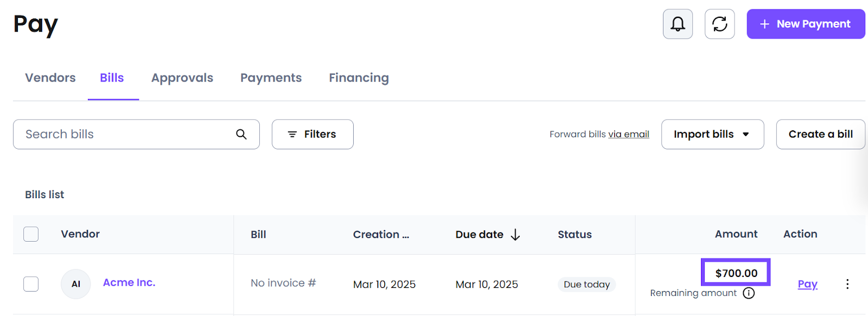Viewport: 868px width, 316px height.
Task: Open the Approvals tab
Action: pos(182,78)
